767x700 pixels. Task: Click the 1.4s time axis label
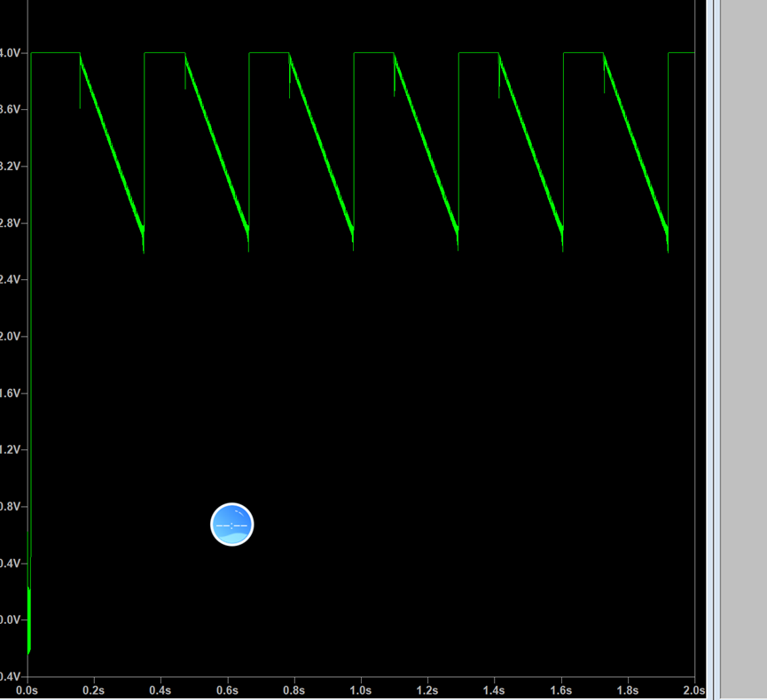[x=494, y=690]
